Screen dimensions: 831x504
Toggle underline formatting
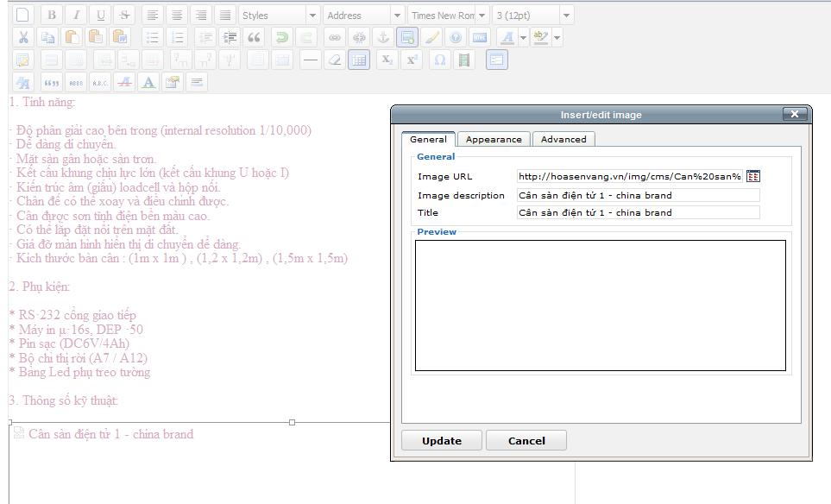tap(101, 16)
